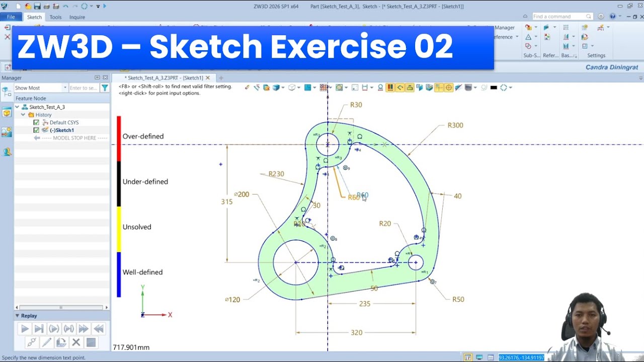Click the Enter to search filter field
This screenshot has width=644, height=362.
[84, 88]
